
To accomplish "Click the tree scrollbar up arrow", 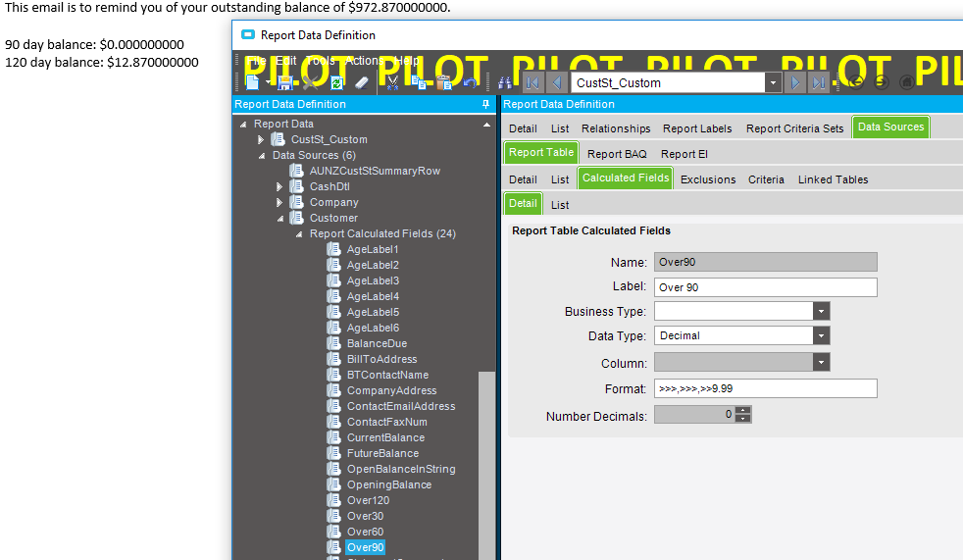I will [x=486, y=125].
